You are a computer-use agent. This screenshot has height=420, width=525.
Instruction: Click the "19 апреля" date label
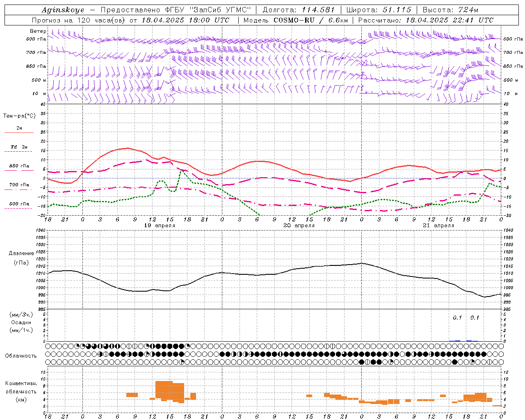tap(160, 226)
